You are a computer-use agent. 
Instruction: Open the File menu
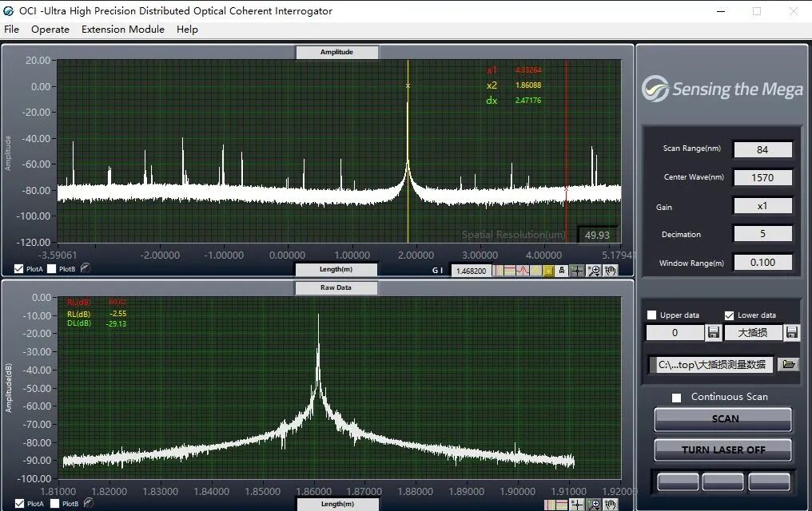[x=11, y=30]
